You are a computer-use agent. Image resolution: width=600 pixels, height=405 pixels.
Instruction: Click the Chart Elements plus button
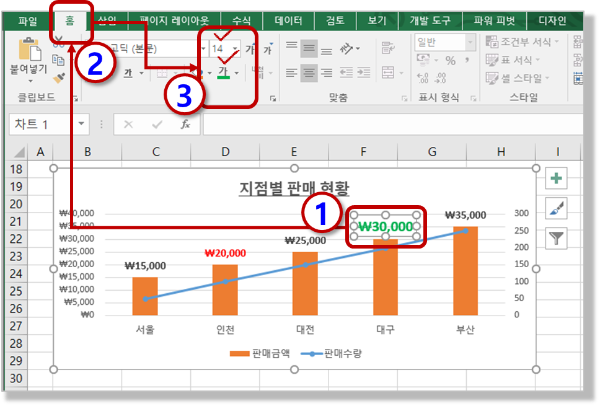pos(556,178)
